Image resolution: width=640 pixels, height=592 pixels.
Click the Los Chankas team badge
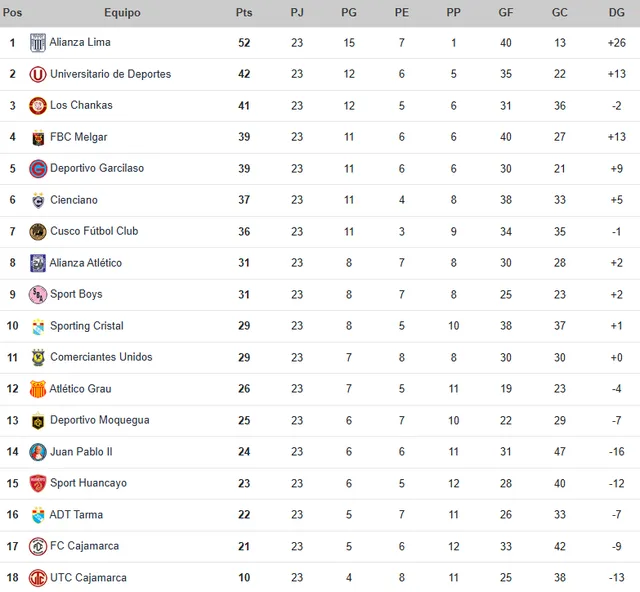coord(38,106)
